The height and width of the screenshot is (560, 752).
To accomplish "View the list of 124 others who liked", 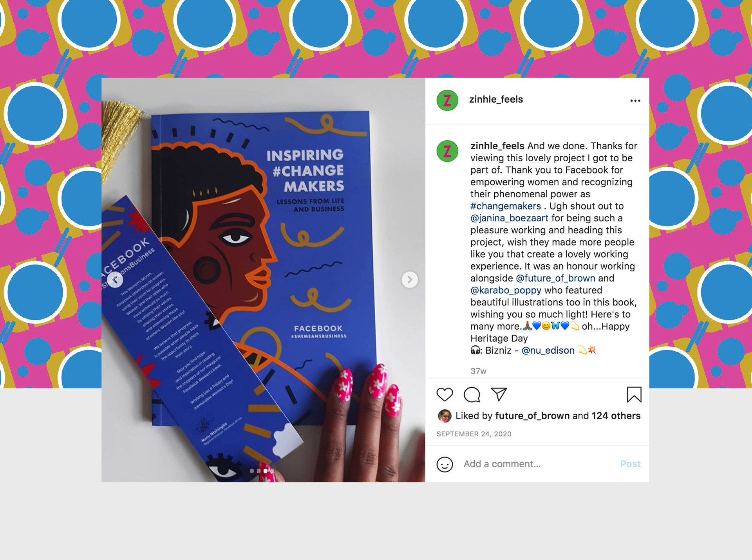I will 616,416.
